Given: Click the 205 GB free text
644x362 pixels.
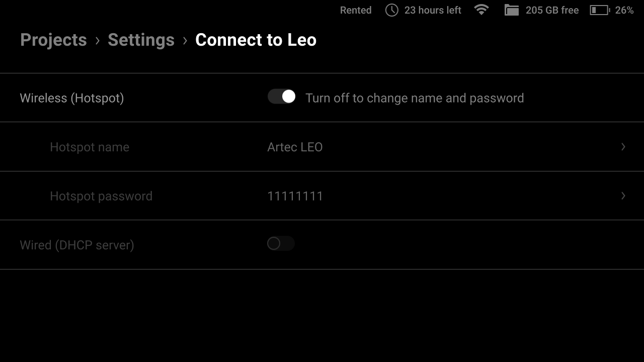Looking at the screenshot, I should pyautogui.click(x=552, y=10).
